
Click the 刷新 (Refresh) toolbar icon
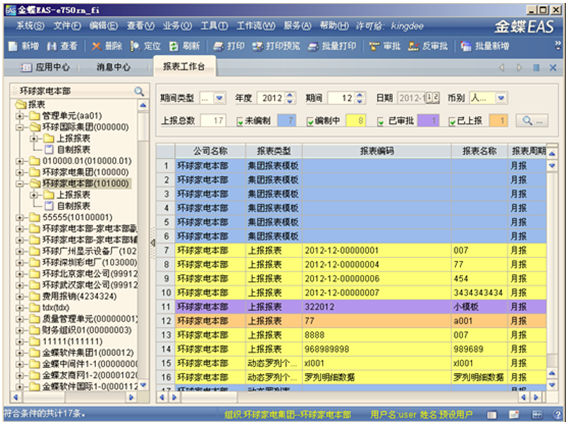(174, 46)
